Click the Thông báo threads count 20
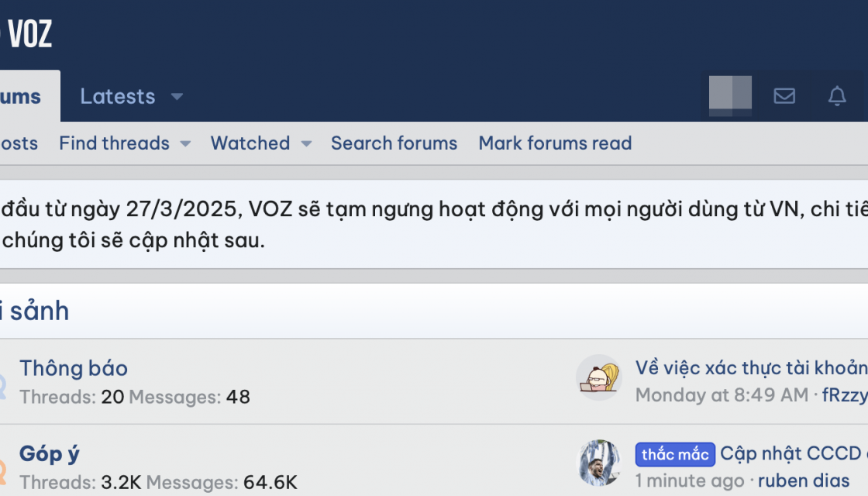The width and height of the screenshot is (868, 496). pyautogui.click(x=112, y=397)
